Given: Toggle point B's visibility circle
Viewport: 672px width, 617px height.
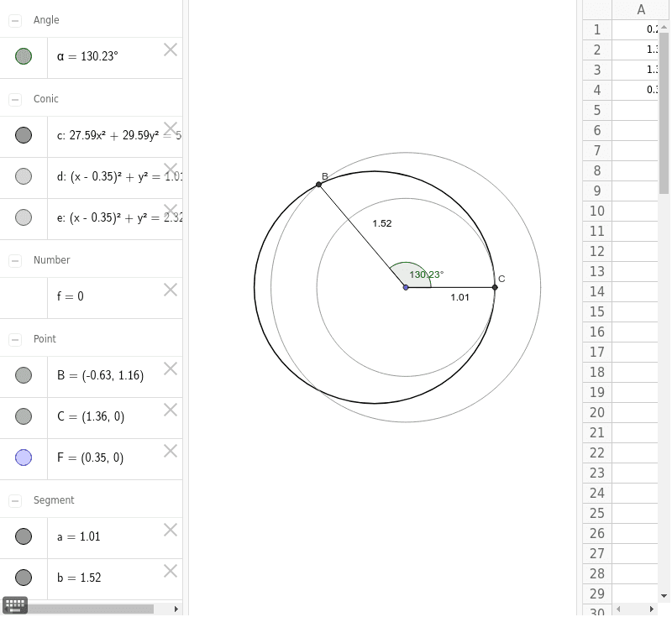Looking at the screenshot, I should (24, 374).
